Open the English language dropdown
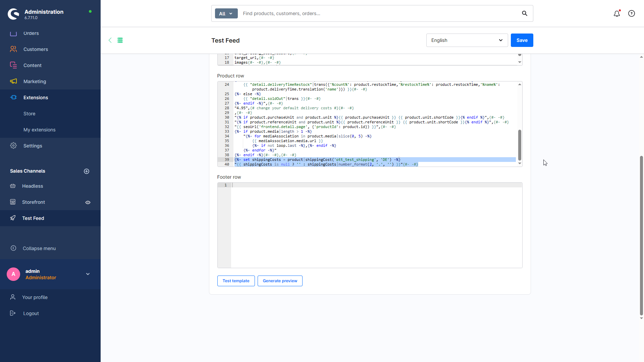Image resolution: width=644 pixels, height=362 pixels. 467,40
